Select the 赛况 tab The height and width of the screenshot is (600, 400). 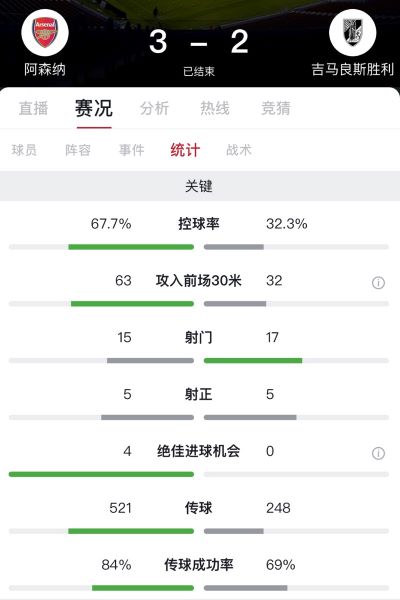tap(94, 108)
